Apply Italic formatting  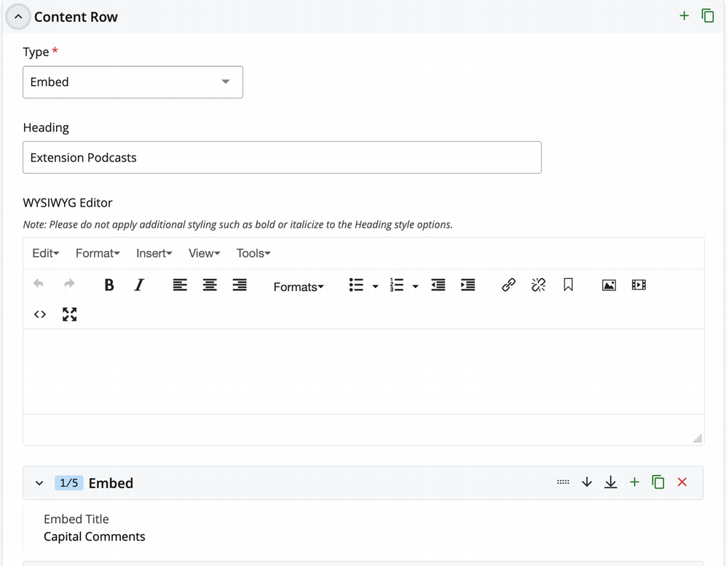[138, 285]
